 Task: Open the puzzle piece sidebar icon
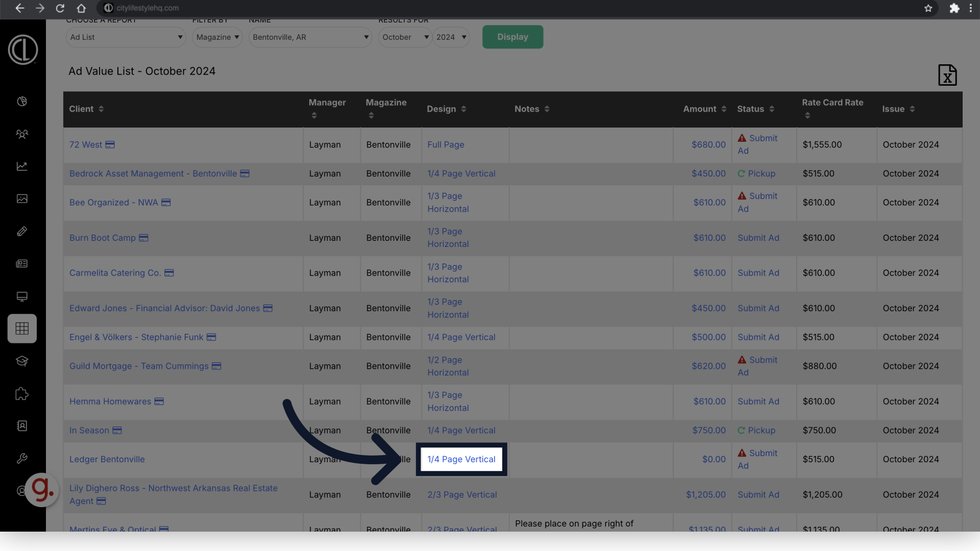click(22, 393)
